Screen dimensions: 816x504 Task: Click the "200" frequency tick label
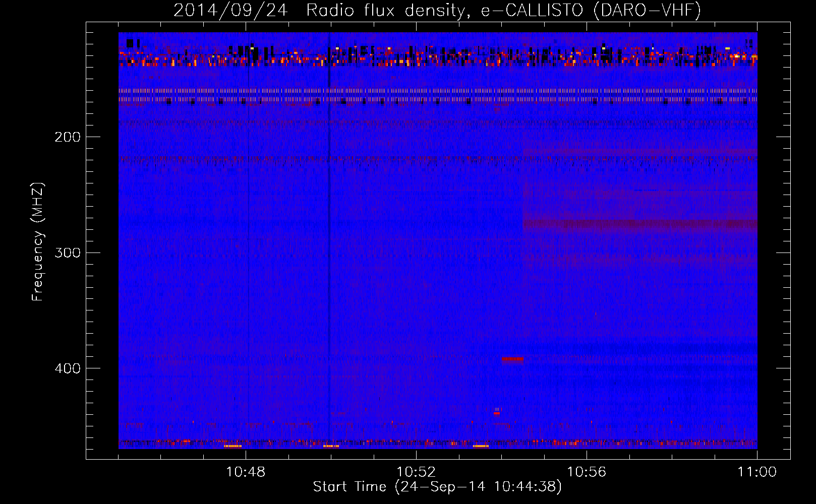tap(68, 137)
